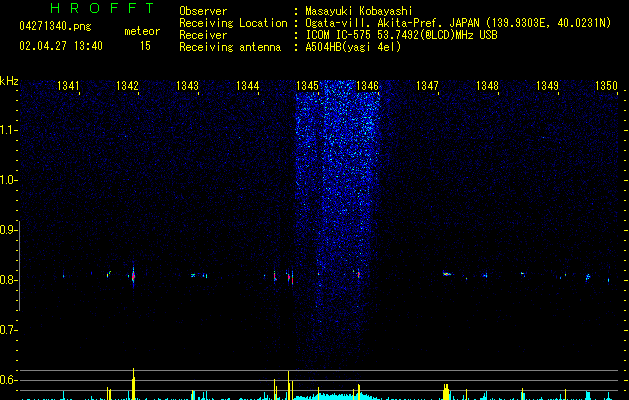Click the 'Receiving antenna' label
The width and height of the screenshot is (629, 400).
[x=230, y=47]
